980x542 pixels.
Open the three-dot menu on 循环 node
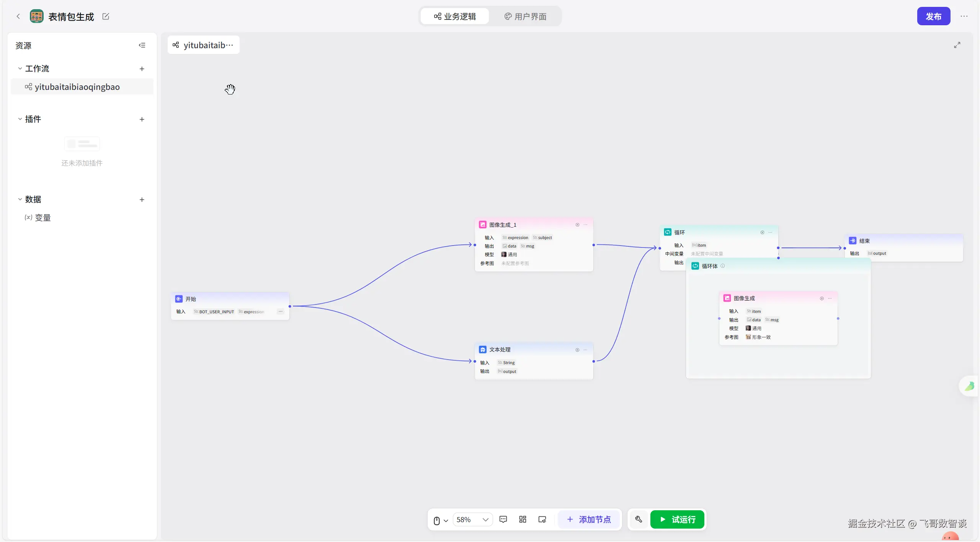770,233
